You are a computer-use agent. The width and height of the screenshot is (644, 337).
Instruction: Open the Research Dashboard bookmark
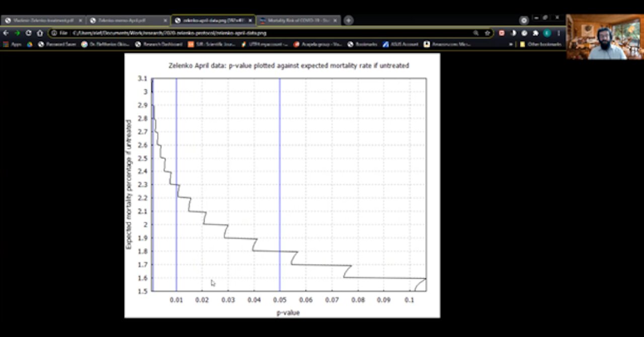(x=158, y=44)
